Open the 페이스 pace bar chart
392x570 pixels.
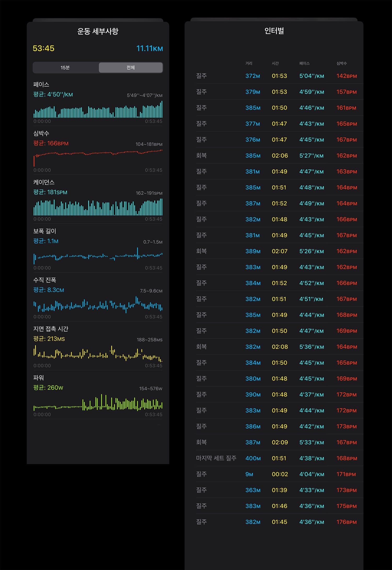(x=98, y=109)
